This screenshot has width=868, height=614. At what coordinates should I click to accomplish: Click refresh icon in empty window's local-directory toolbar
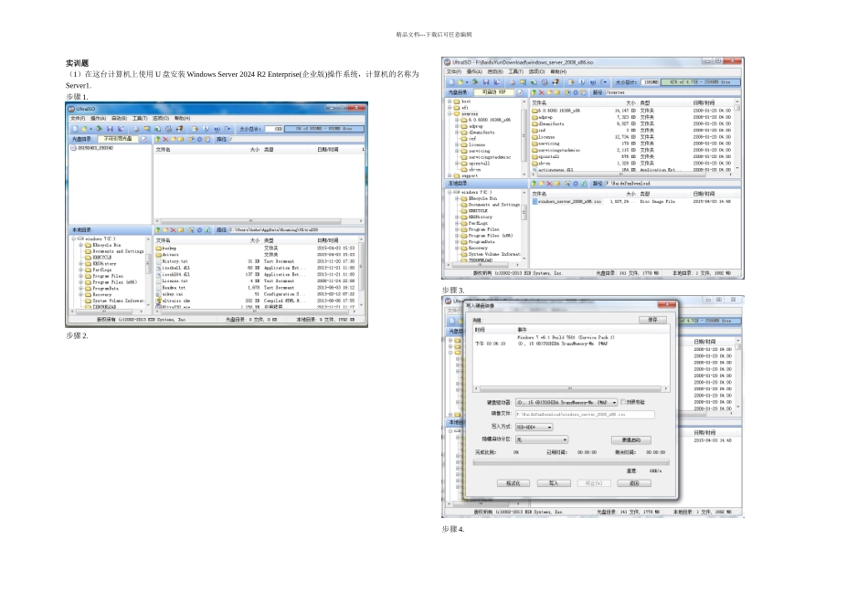[x=207, y=229]
